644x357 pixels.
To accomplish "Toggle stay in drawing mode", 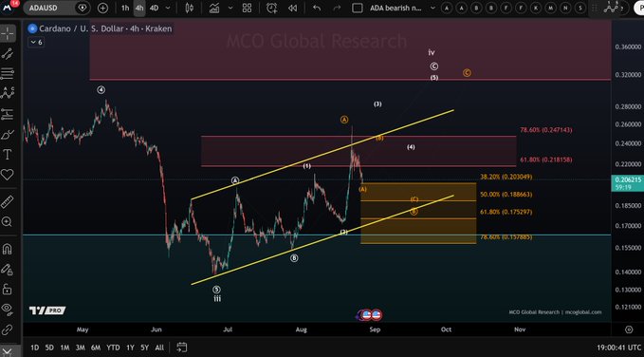I will (x=8, y=270).
